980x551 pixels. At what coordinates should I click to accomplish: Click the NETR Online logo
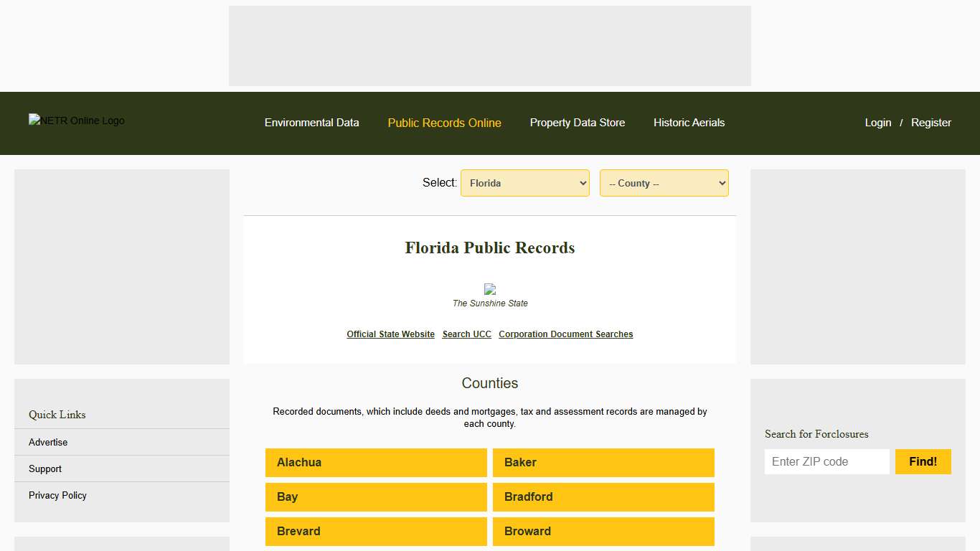pos(76,121)
